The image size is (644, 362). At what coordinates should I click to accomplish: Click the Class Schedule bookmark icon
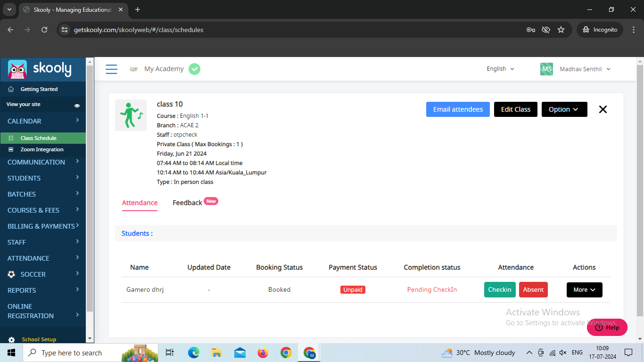(11, 138)
